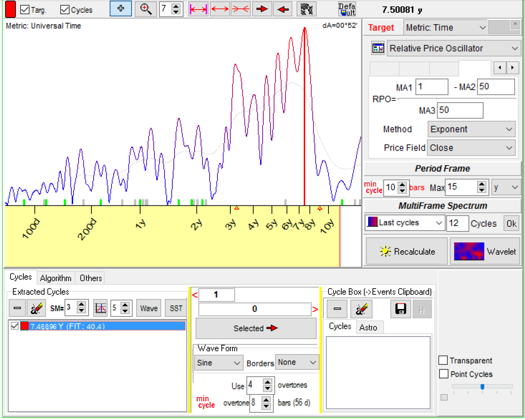Click the save disk icon in Cycle Box

coord(401,309)
